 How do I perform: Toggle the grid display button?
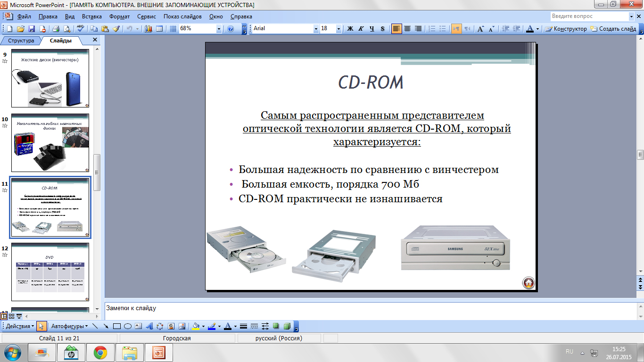pos(173,29)
